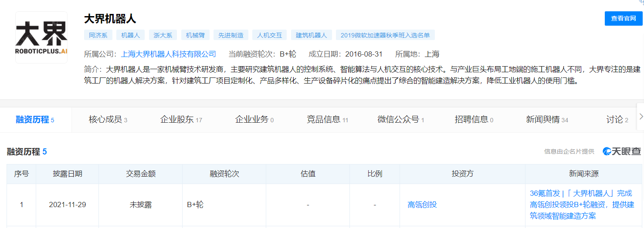Expand more tabs with the right chevron arrow
Image resolution: width=644 pixels, height=228 pixels.
click(x=641, y=116)
